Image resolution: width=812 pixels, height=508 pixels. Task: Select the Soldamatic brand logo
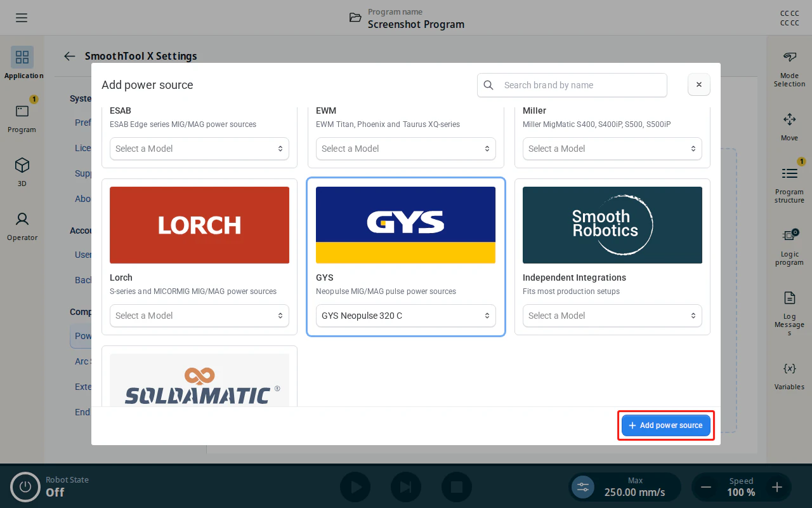pos(199,380)
